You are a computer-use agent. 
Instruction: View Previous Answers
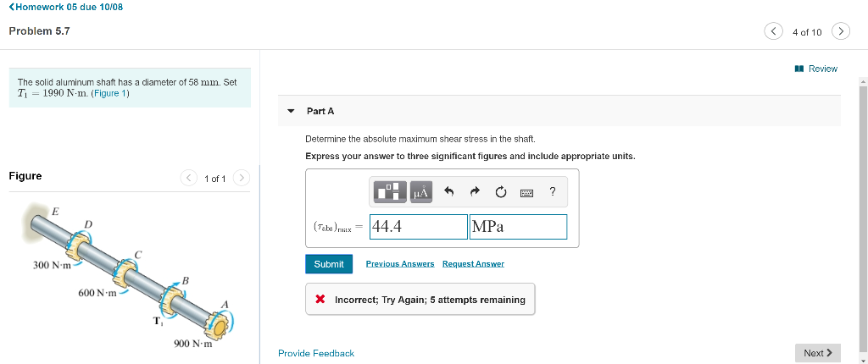click(x=400, y=264)
